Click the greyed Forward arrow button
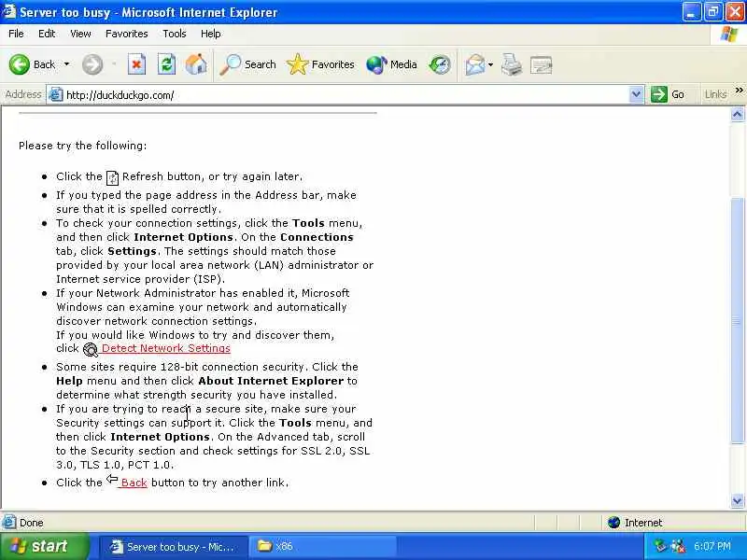Viewport: 747px width, 560px height. (92, 64)
